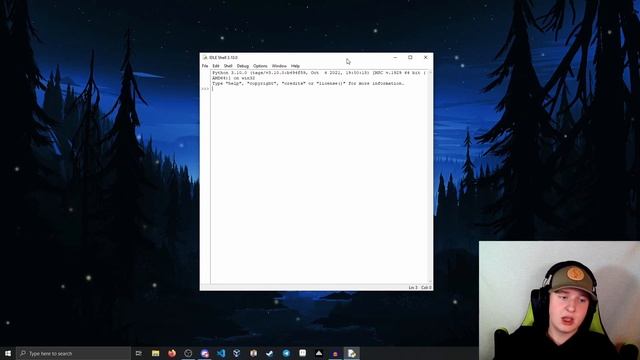Open the Window menu

279,66
